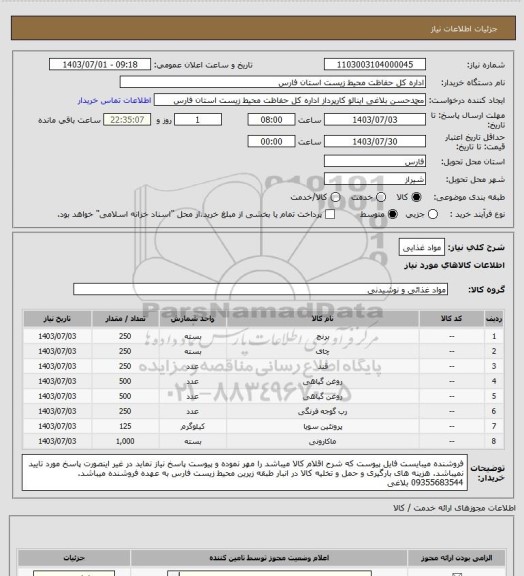Viewport: 524px width, 576px height.
Task: Click the نام کالا column header
Action: click(x=323, y=319)
